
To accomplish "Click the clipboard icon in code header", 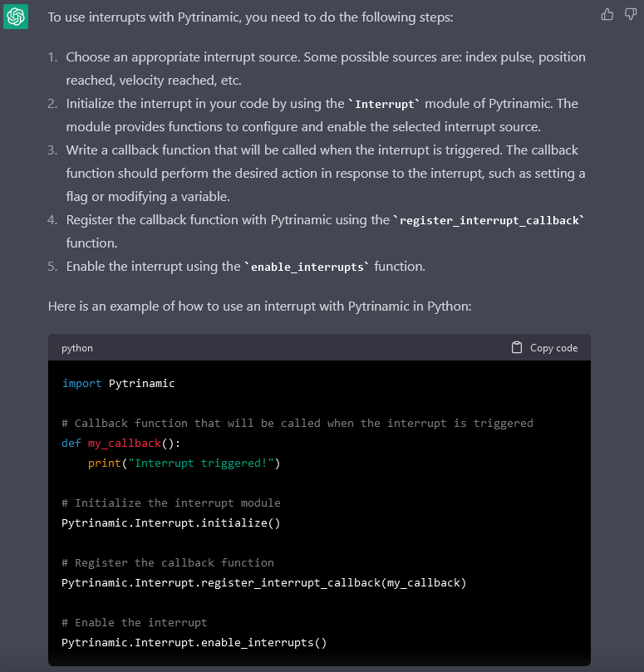I will (517, 347).
